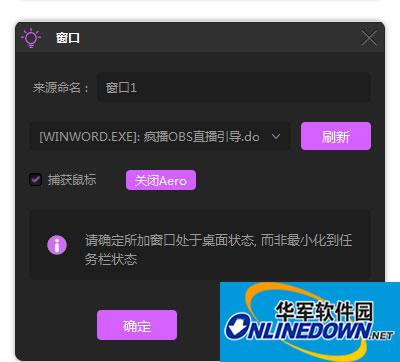Screen dimensions: 400x362
Task: Open the WINWORD.EXE window selection dropdown
Action: click(160, 137)
